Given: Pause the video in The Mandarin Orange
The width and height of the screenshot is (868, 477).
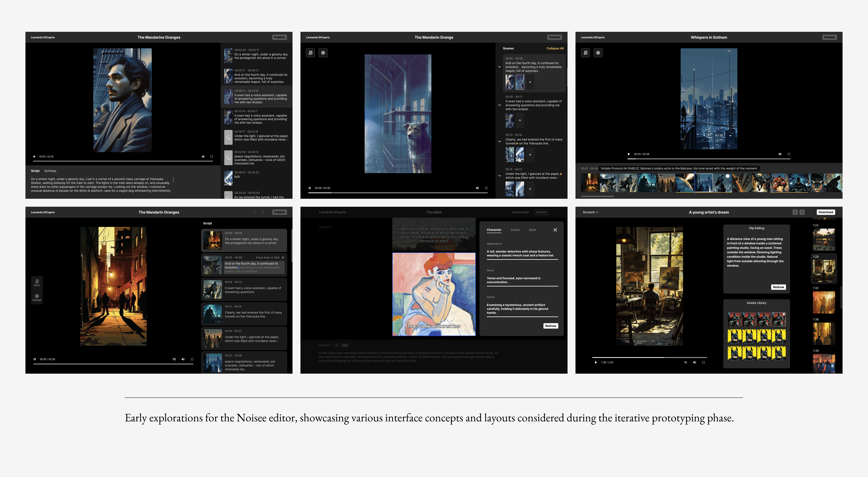Looking at the screenshot, I should (310, 188).
